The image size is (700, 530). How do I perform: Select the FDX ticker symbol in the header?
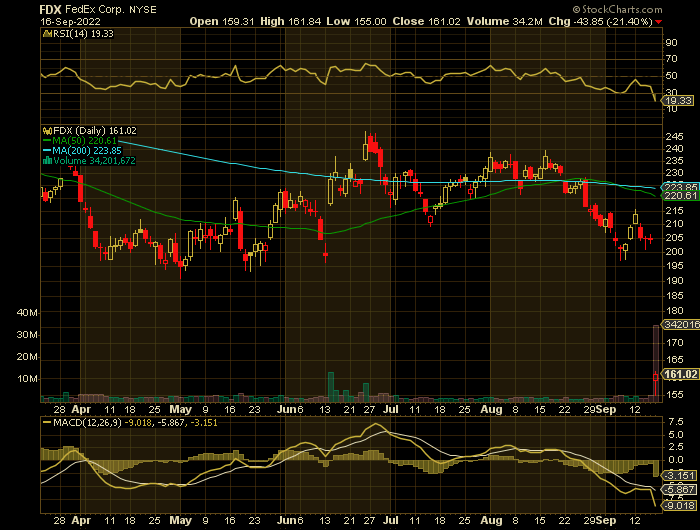pos(51,9)
